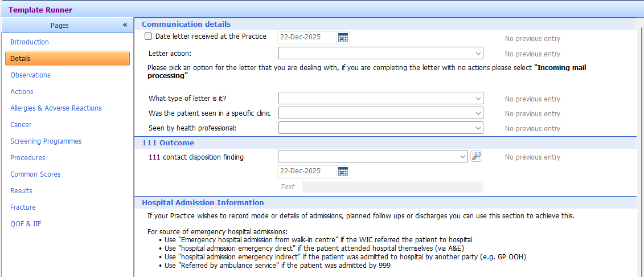Go to the Introduction page

tap(30, 42)
